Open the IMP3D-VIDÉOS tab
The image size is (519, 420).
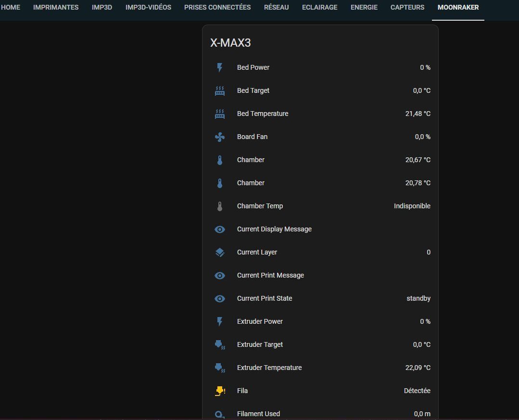(148, 7)
